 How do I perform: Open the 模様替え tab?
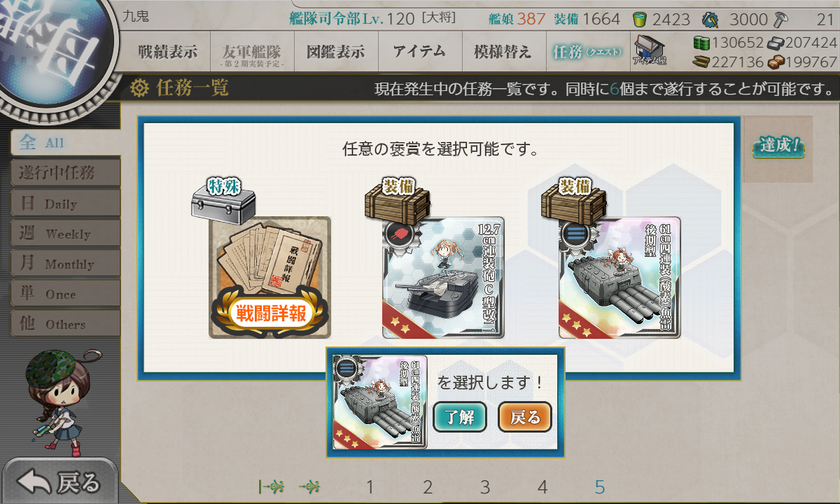point(503,51)
